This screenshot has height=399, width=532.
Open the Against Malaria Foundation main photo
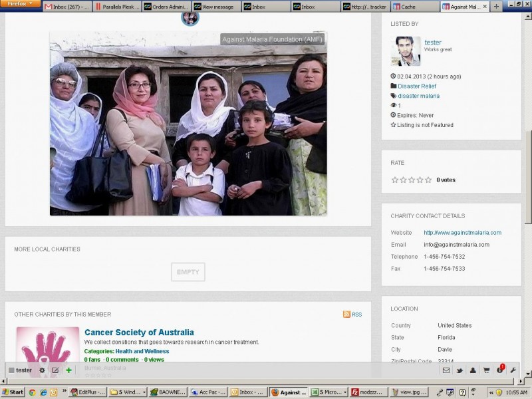pos(188,124)
